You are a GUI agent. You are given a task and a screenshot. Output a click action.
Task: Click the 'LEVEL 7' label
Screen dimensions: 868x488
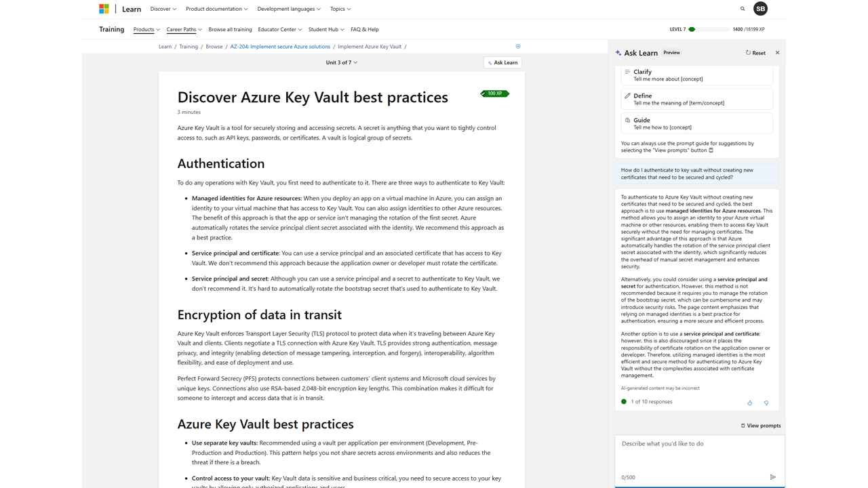click(x=677, y=29)
